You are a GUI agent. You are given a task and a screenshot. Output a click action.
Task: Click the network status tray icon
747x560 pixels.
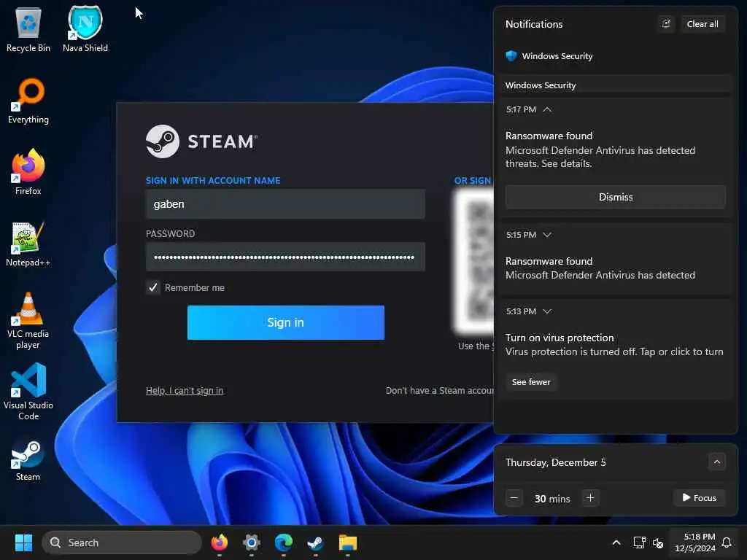pyautogui.click(x=639, y=542)
